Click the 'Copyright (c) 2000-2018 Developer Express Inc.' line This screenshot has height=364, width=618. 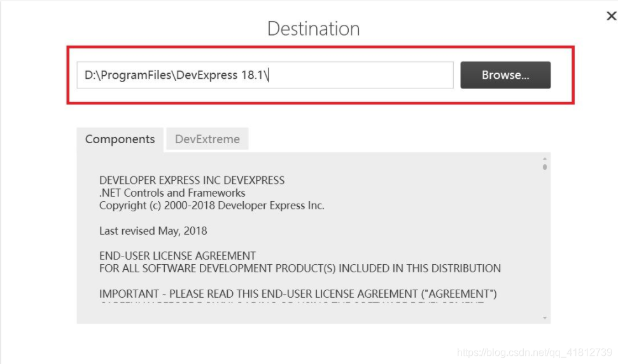coord(212,206)
